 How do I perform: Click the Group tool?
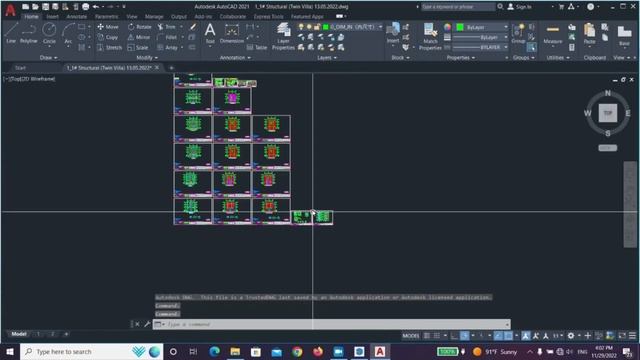pyautogui.click(x=518, y=33)
